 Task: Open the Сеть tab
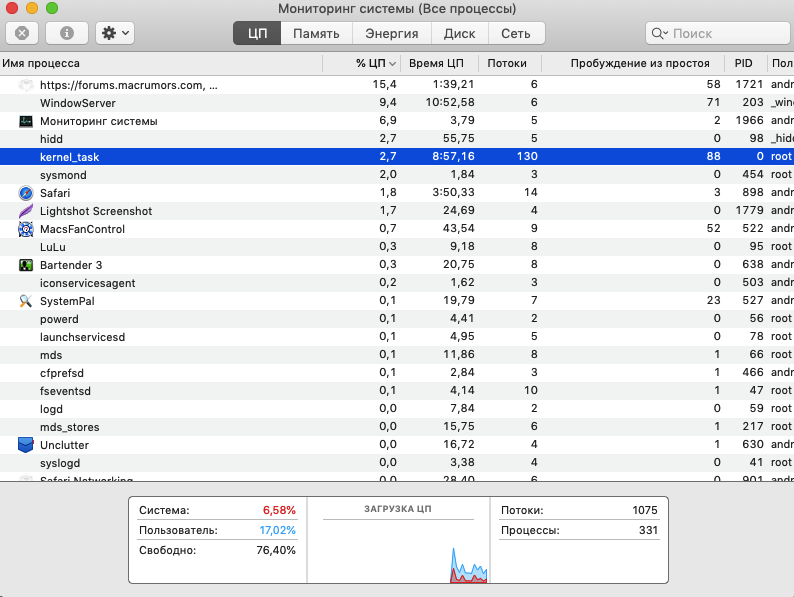(516, 33)
